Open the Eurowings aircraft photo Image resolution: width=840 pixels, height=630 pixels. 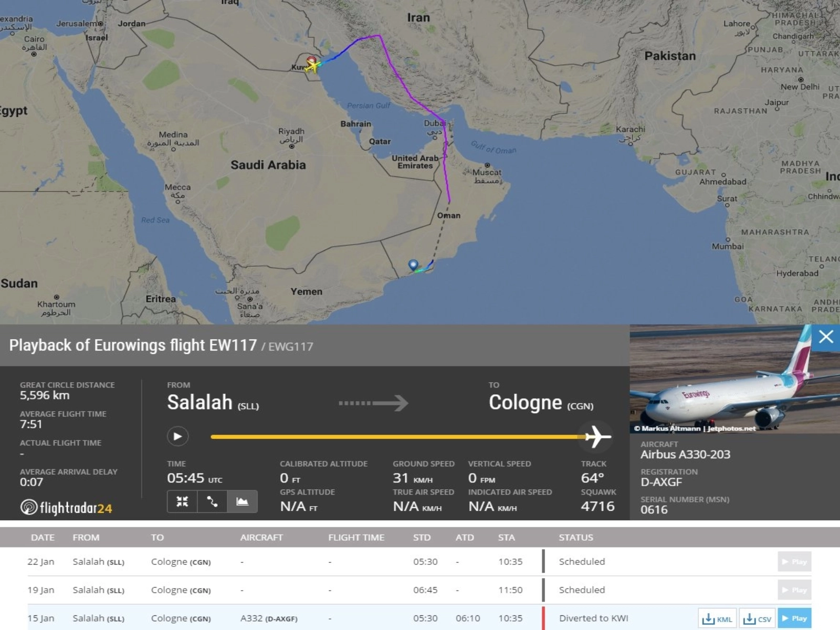pos(724,379)
